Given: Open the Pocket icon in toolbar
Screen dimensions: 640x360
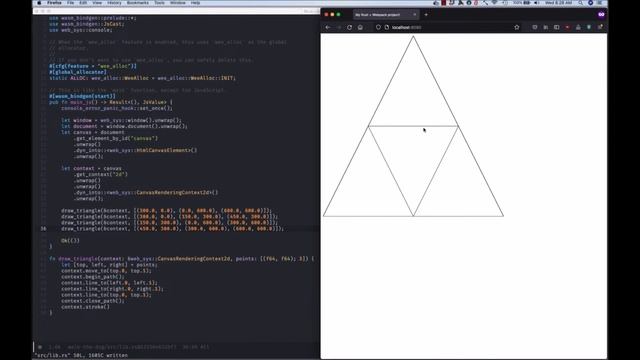Looking at the screenshot, I should pos(535,27).
